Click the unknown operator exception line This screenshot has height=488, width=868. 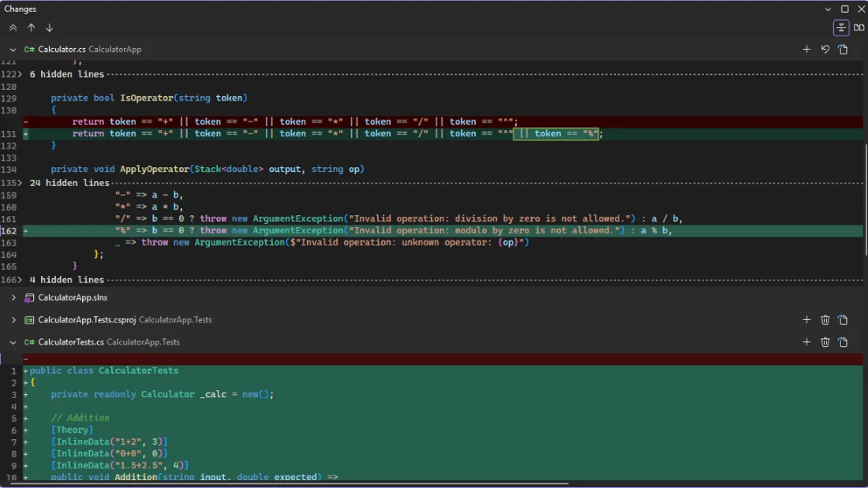pos(322,242)
